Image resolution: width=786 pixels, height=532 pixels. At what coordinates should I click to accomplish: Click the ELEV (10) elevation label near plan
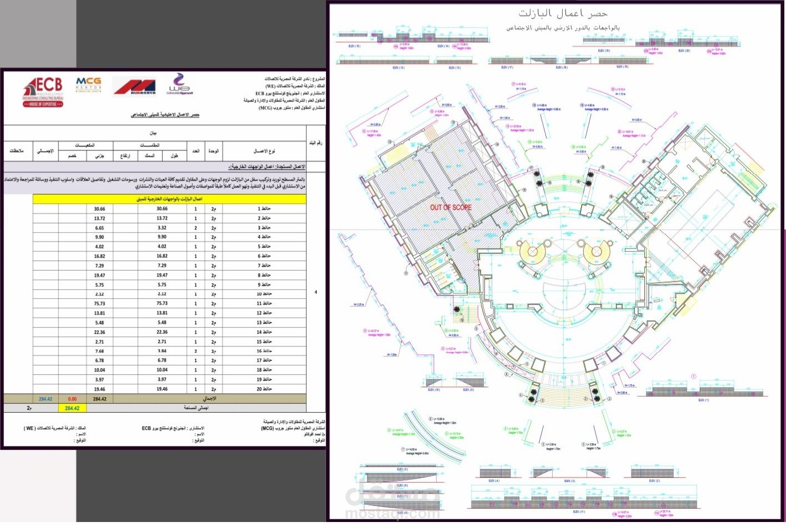434,390
